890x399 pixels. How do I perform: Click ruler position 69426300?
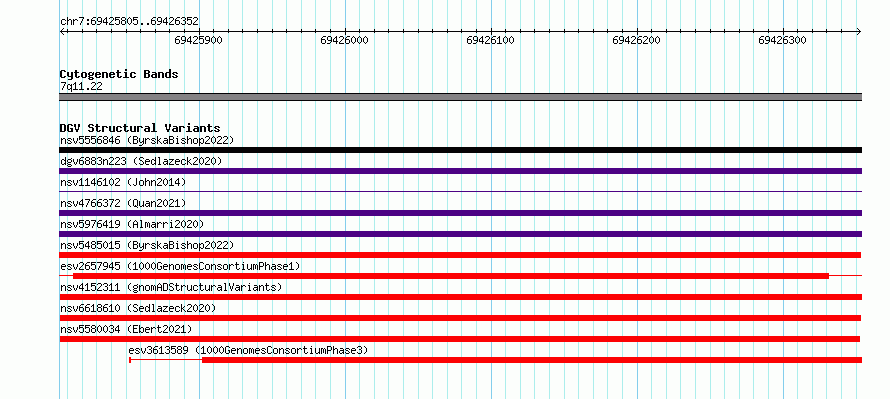tap(782, 40)
